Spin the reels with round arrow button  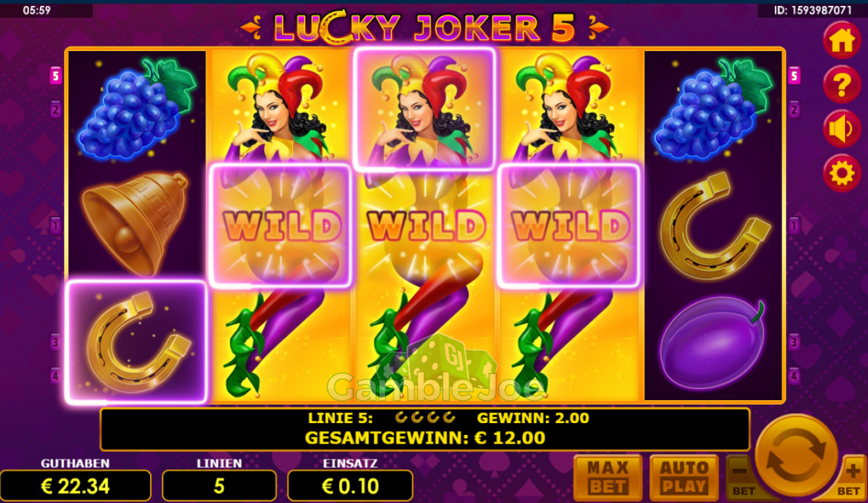pos(796,456)
